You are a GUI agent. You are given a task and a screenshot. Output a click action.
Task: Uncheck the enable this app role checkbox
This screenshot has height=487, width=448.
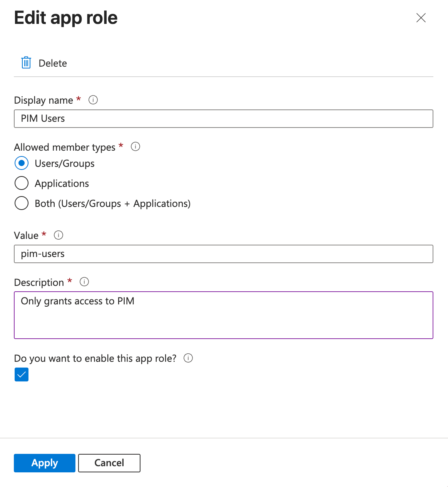point(22,374)
